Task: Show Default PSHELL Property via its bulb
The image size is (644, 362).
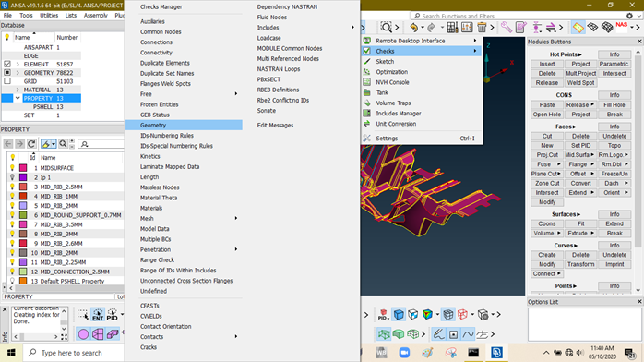Action: [12, 281]
